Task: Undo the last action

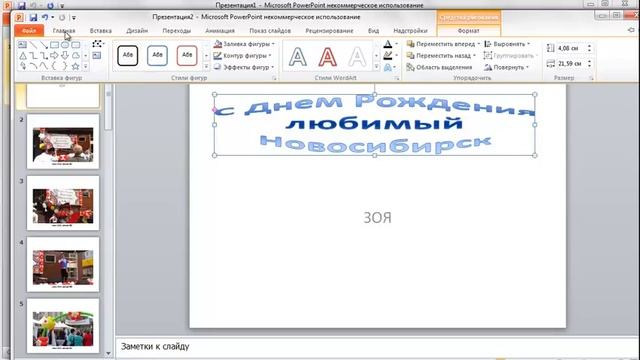Action: pyautogui.click(x=44, y=18)
